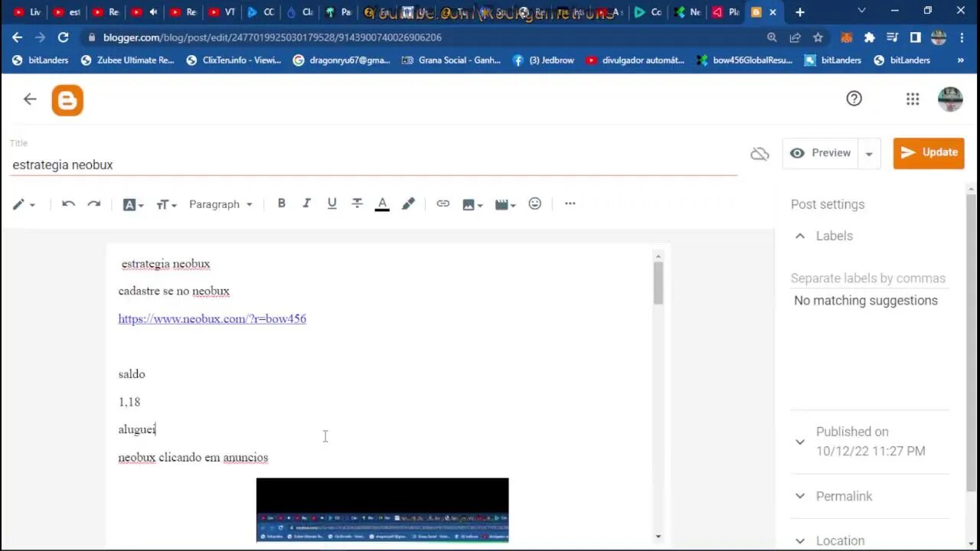Toggle italic formatting
The width and height of the screenshot is (980, 551).
(306, 204)
